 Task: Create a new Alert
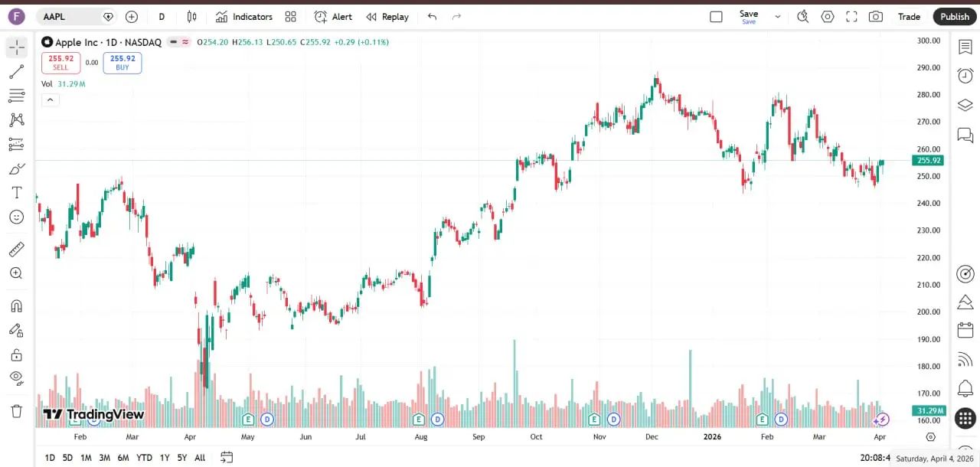pyautogui.click(x=333, y=16)
